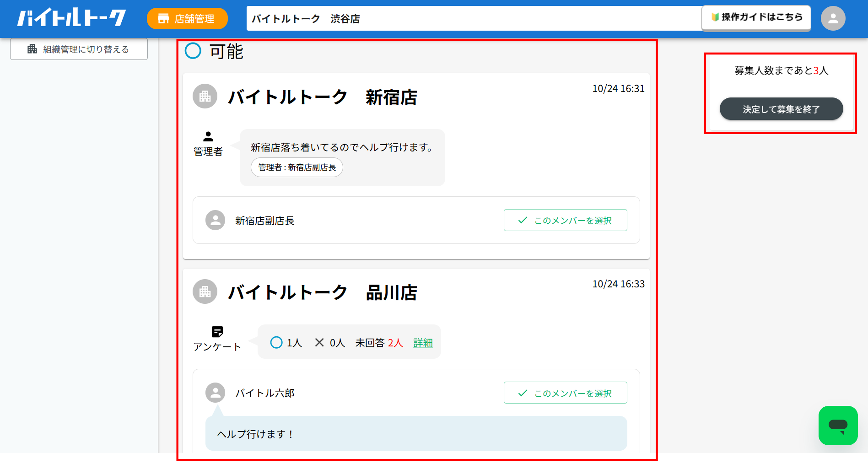Click the アンケート survey icon

217,332
